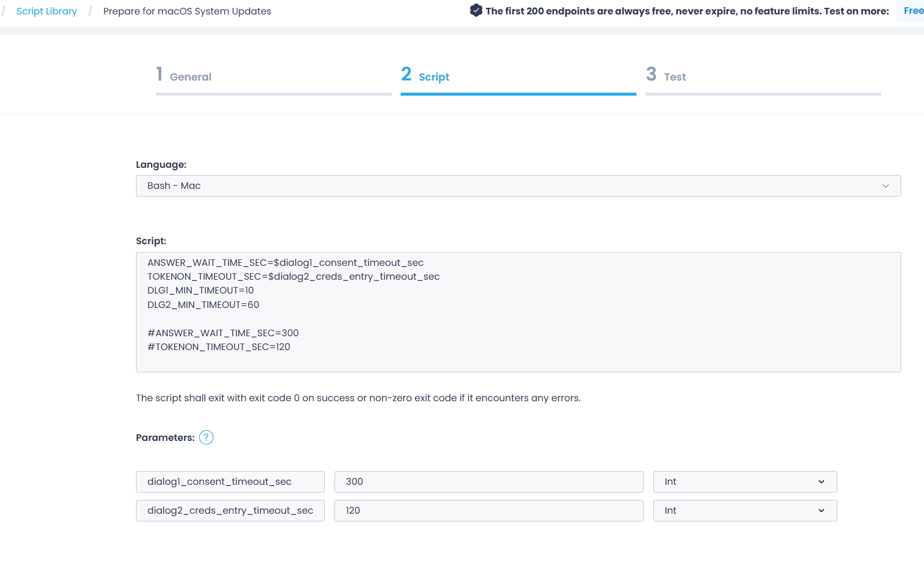Click the step number 1 indicator

tap(159, 73)
